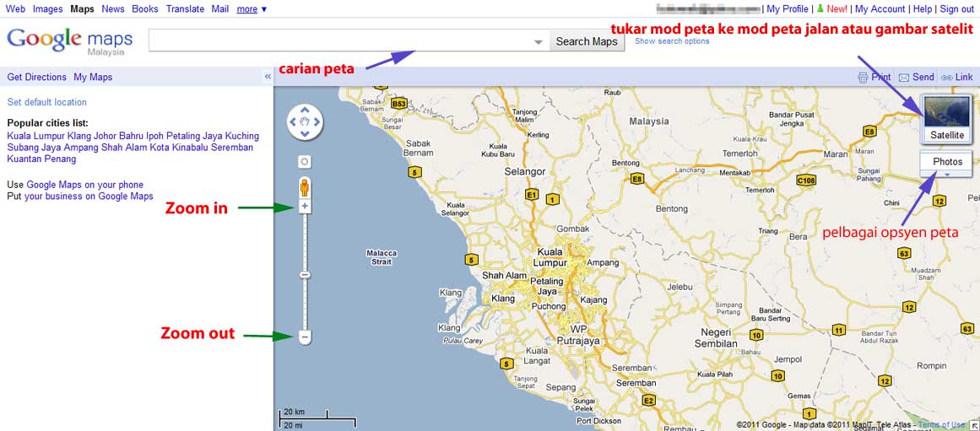The image size is (980, 431).
Task: Click the zoom in plus button
Action: (305, 206)
